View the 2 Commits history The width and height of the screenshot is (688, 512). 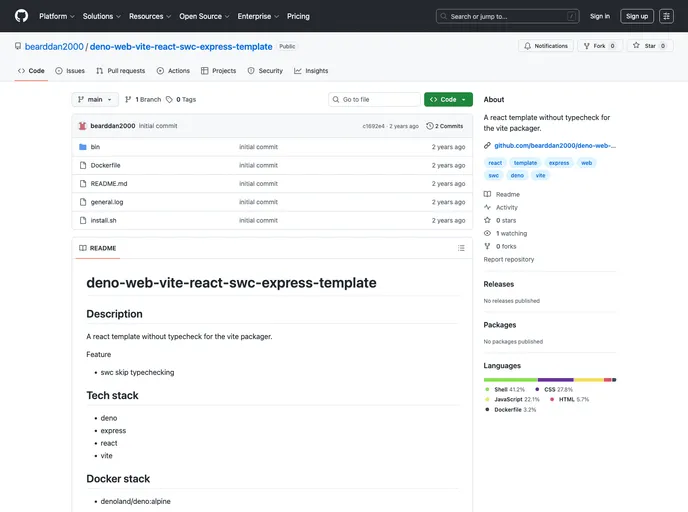[445, 126]
